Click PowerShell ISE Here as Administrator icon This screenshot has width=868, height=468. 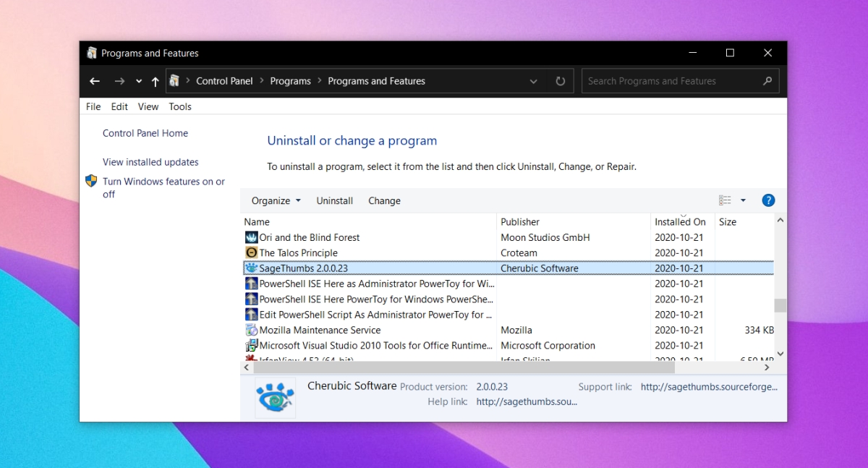click(x=251, y=284)
